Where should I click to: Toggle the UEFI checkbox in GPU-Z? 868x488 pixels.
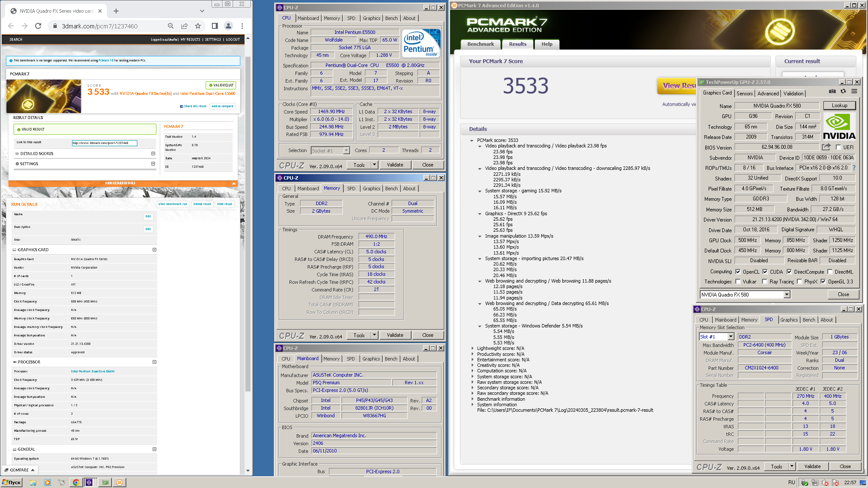838,147
